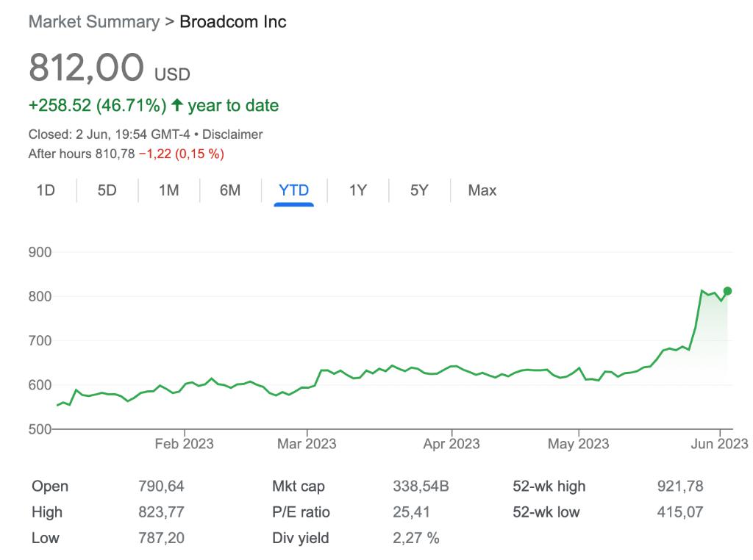Click the Feb 2023 axis label
Screen dimensions: 753x560
click(185, 444)
